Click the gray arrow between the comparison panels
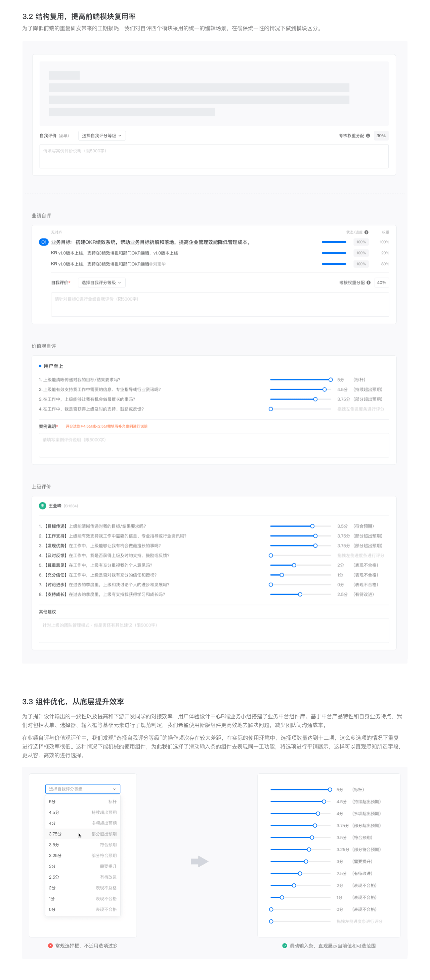 199,862
